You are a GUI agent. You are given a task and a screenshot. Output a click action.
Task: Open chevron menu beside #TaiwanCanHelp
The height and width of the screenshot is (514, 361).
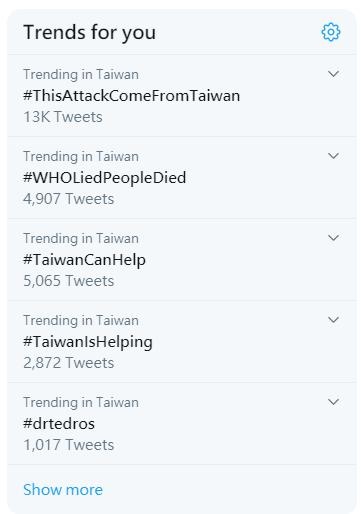click(333, 238)
